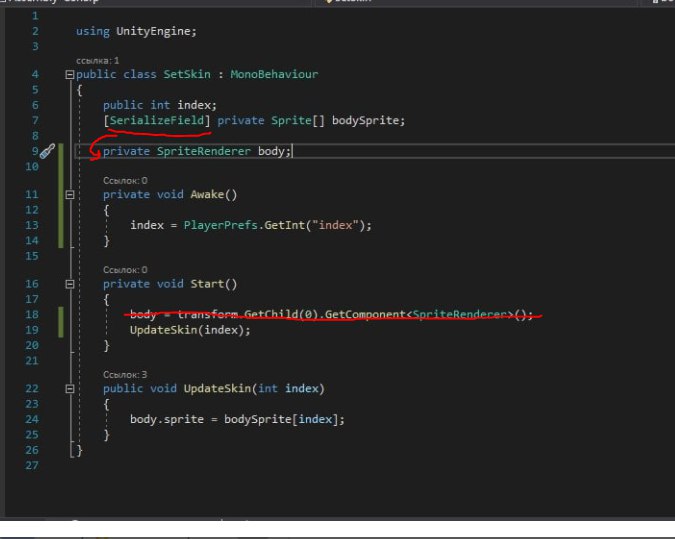Open the 'ссылка: 1' CodeLens above SetSkin

[x=97, y=61]
